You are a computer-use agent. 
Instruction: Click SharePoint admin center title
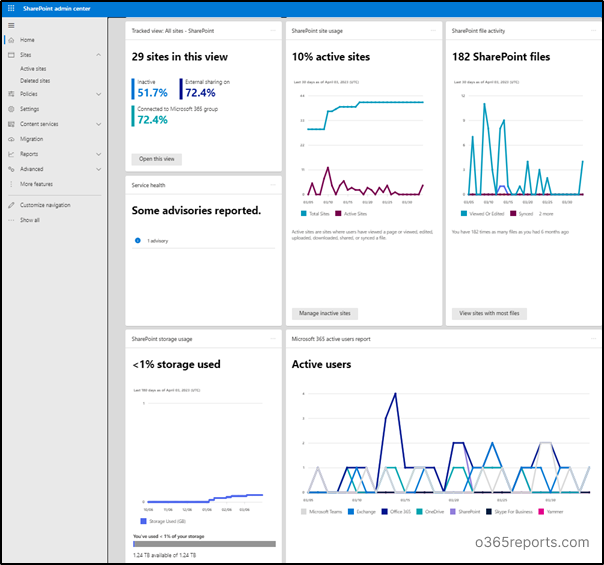pos(57,8)
